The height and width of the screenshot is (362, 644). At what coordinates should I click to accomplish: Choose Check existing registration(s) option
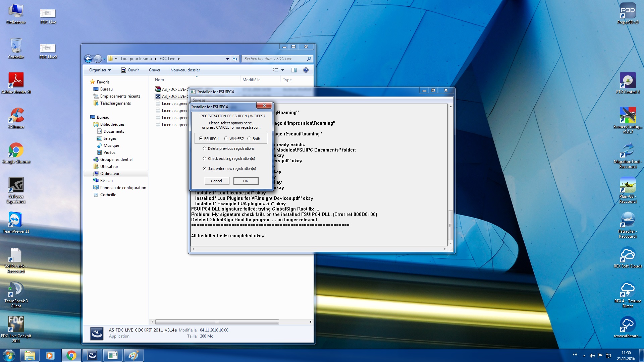click(x=204, y=159)
